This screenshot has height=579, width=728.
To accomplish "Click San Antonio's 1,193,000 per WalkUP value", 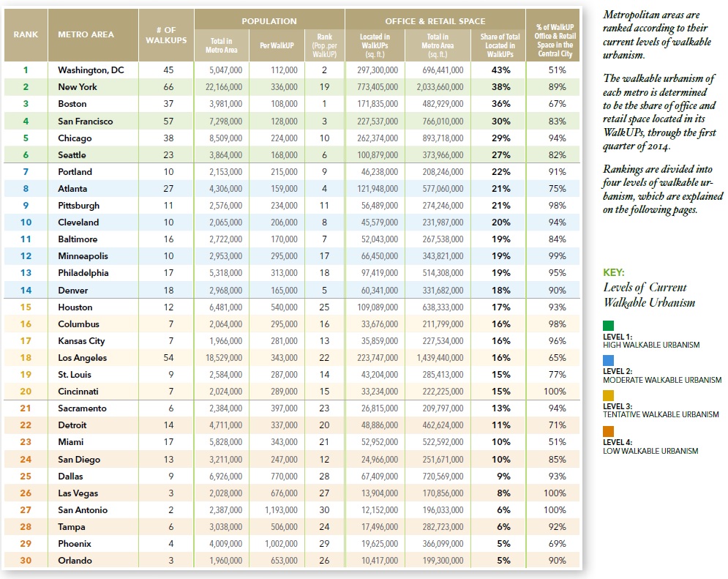I will [282, 509].
